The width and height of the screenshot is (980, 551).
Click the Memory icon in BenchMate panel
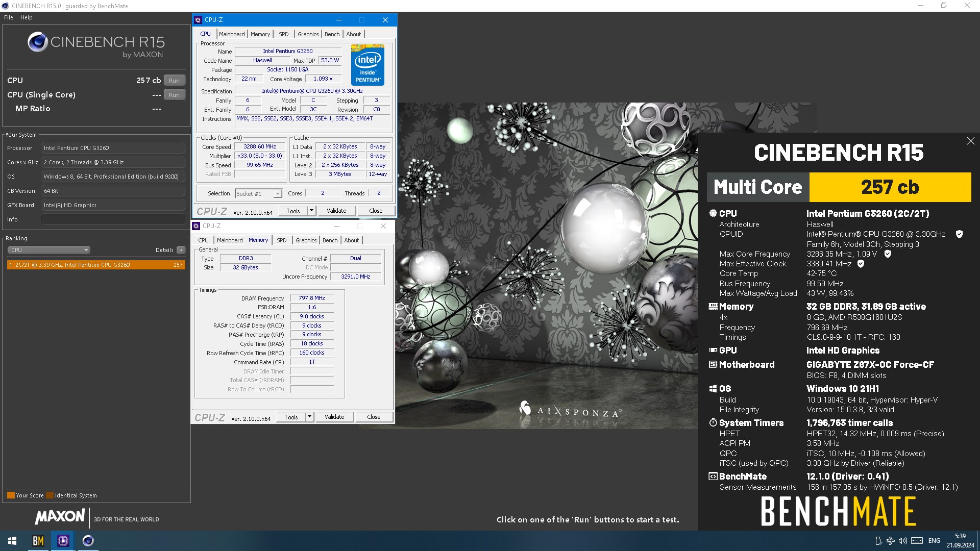point(713,306)
